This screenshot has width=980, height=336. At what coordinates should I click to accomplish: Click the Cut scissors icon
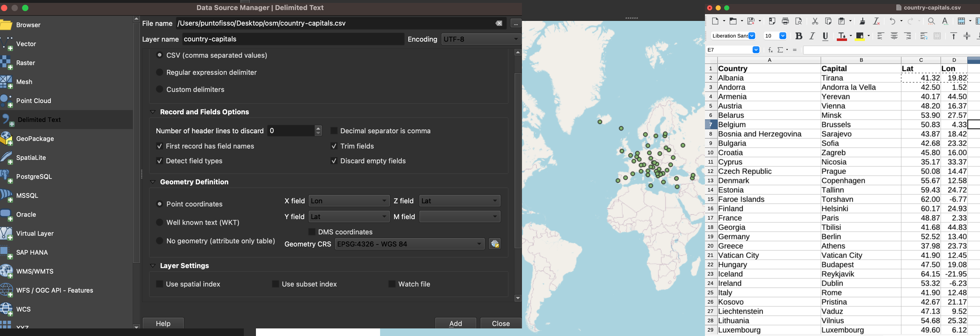(815, 21)
